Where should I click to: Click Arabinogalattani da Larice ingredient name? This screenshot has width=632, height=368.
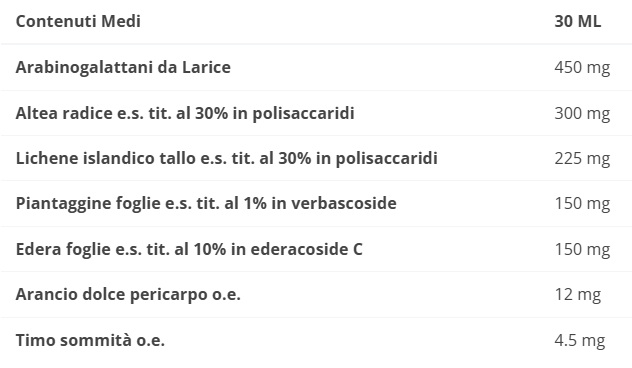pos(123,67)
